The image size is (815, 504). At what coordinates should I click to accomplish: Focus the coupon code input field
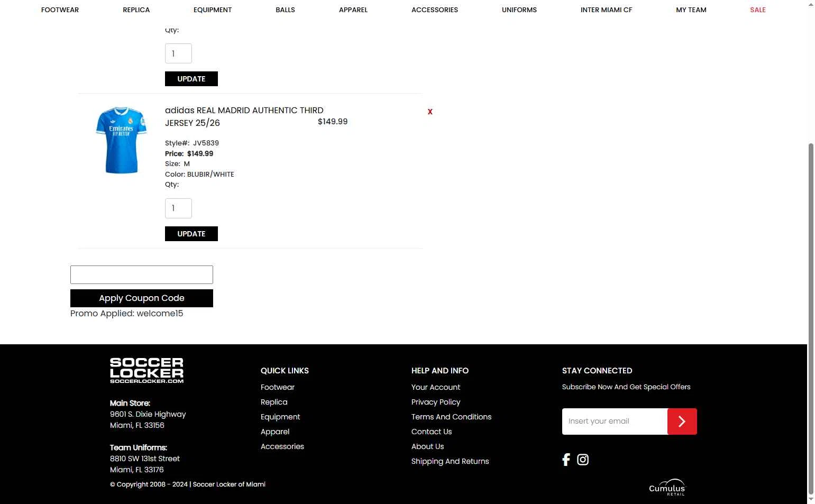click(142, 275)
